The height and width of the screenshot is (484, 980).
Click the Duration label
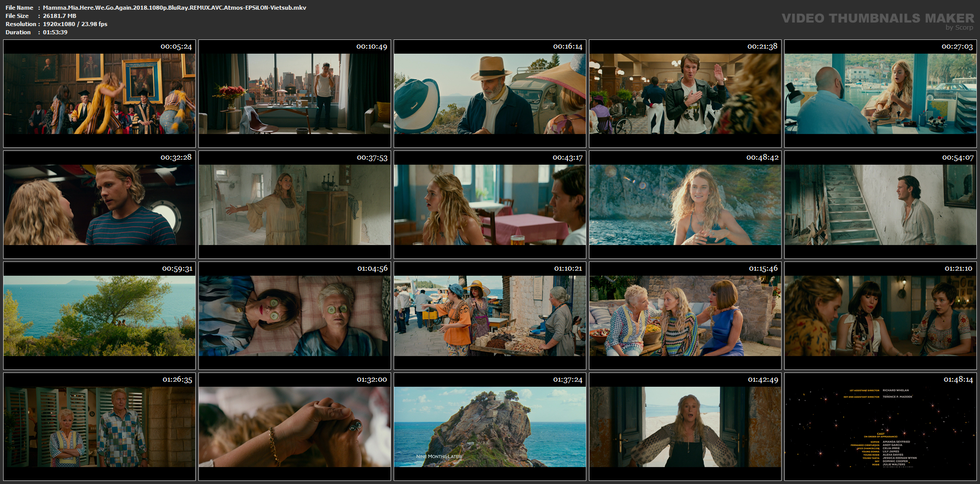(x=18, y=32)
